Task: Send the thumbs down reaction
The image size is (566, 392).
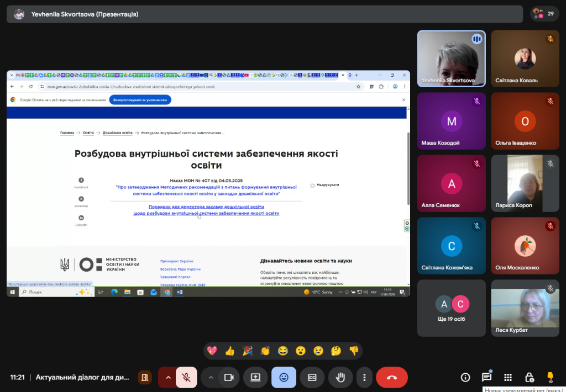Action: click(354, 351)
